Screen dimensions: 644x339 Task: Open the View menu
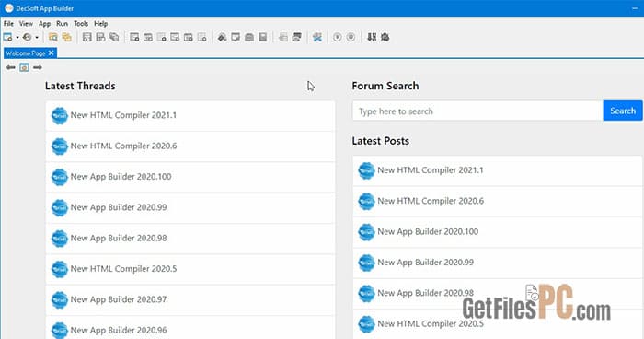pyautogui.click(x=26, y=23)
